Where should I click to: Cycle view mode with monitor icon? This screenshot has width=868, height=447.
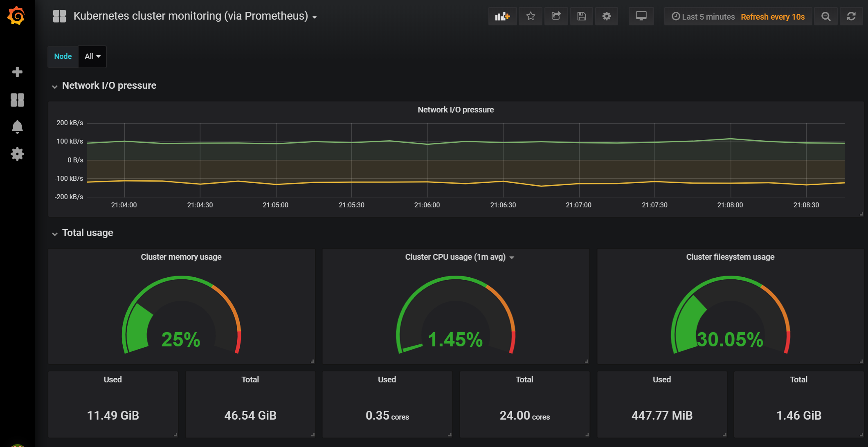[641, 16]
